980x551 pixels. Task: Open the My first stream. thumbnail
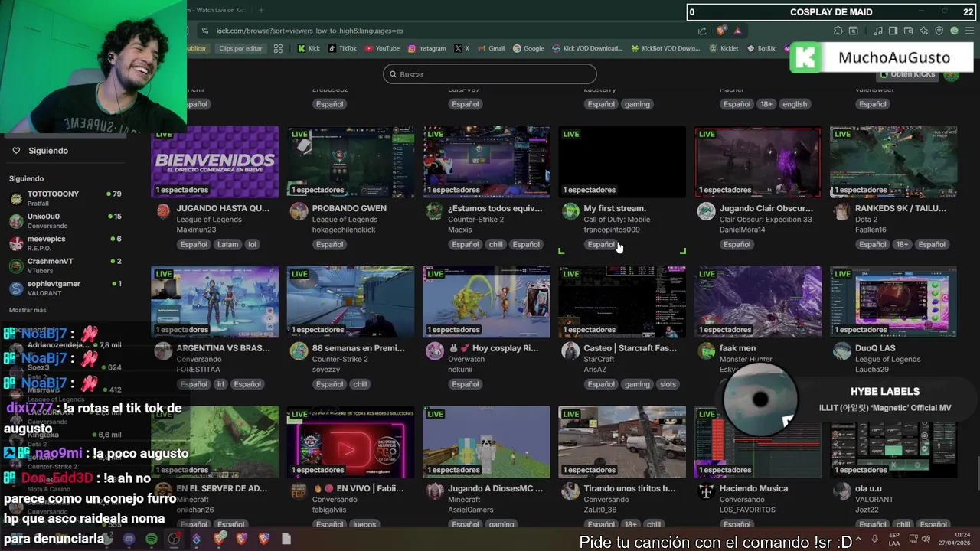(x=622, y=162)
